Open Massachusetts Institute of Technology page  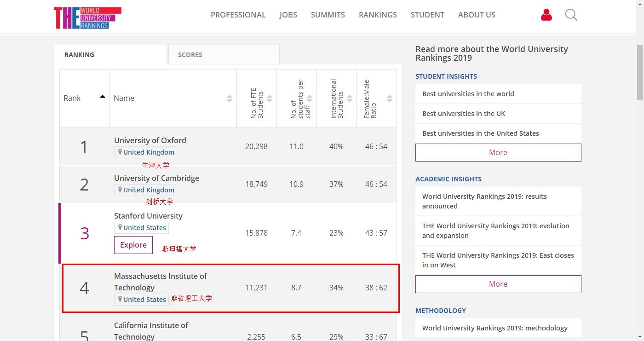[161, 282]
